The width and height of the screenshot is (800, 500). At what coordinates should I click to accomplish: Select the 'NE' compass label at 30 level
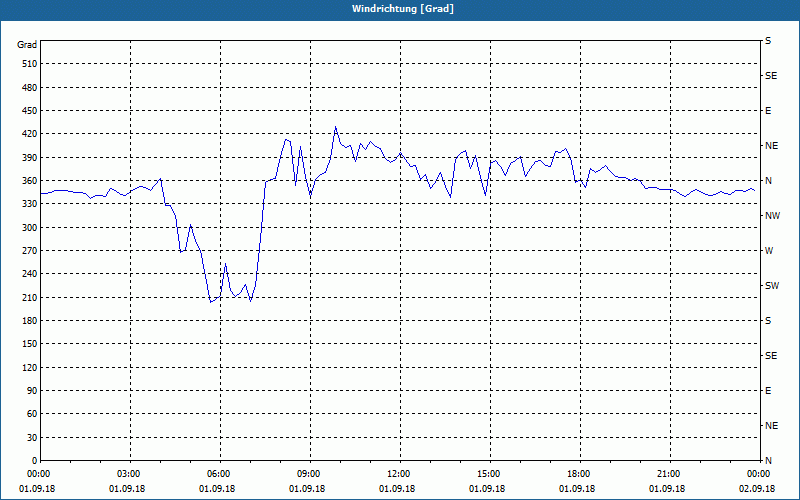point(772,426)
